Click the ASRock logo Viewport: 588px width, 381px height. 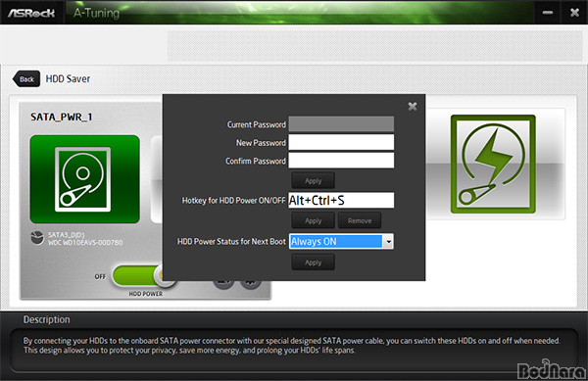(31, 13)
